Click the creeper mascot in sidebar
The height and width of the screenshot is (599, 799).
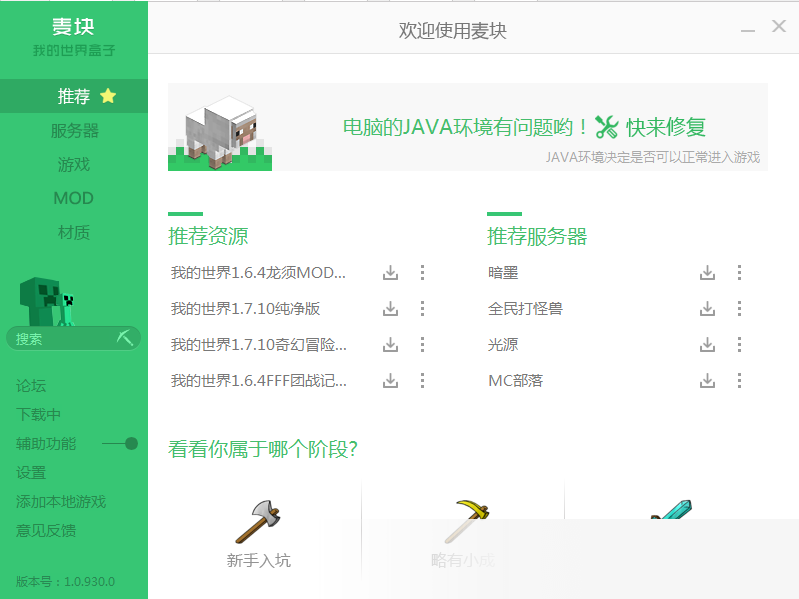click(47, 302)
